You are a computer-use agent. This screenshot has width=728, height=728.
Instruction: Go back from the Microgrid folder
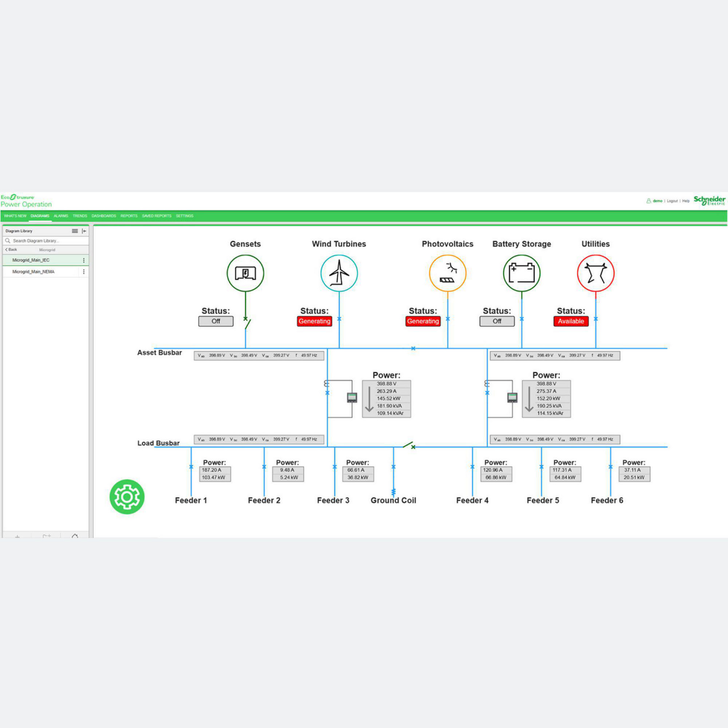[11, 249]
